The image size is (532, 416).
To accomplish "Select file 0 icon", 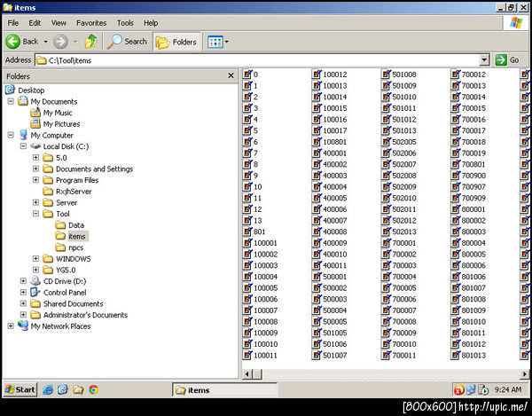I will click(x=247, y=74).
